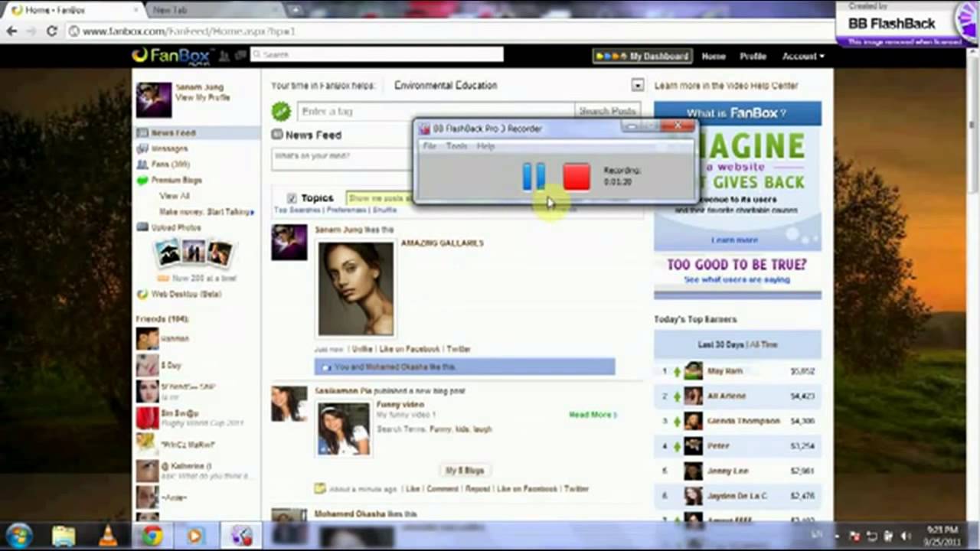Image resolution: width=980 pixels, height=551 pixels.
Task: Click the What's on your mind box
Action: pyautogui.click(x=342, y=158)
